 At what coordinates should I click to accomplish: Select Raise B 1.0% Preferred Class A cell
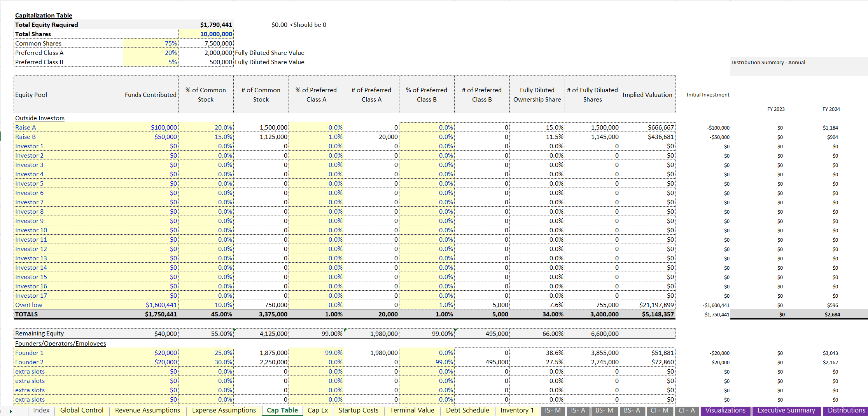coord(316,137)
